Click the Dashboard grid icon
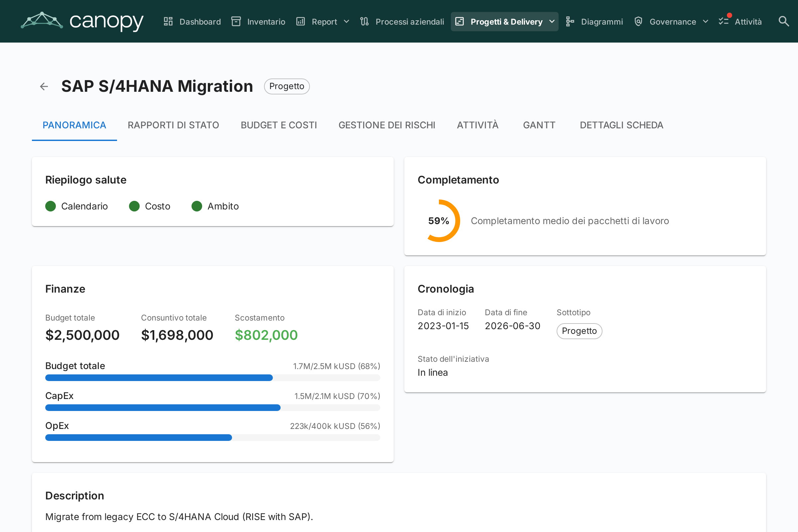798x532 pixels. pyautogui.click(x=168, y=21)
